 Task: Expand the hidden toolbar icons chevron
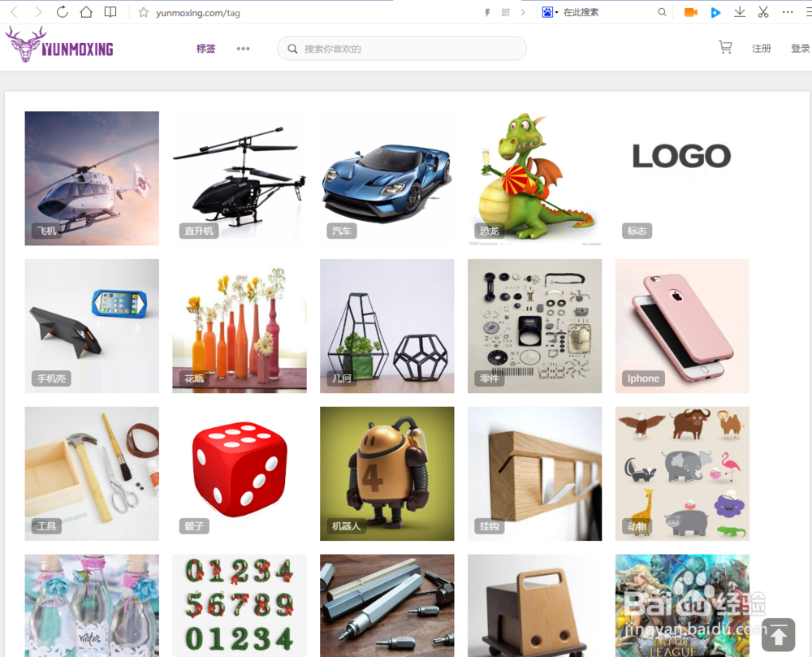(522, 12)
